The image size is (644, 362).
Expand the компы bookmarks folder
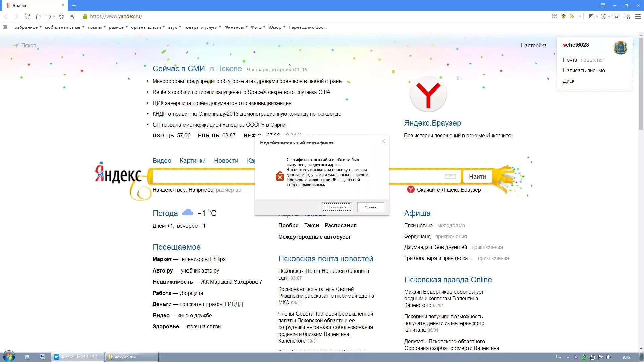pyautogui.click(x=97, y=27)
